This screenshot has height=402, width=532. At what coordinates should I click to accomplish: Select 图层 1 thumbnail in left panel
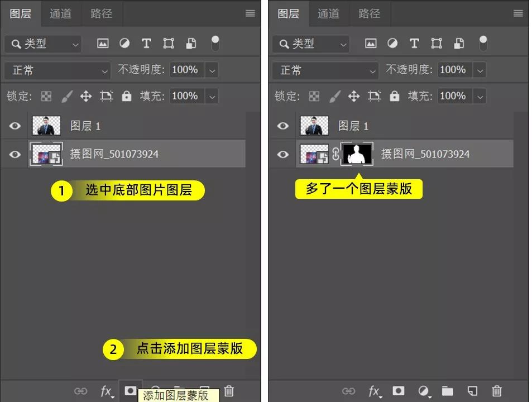click(46, 126)
